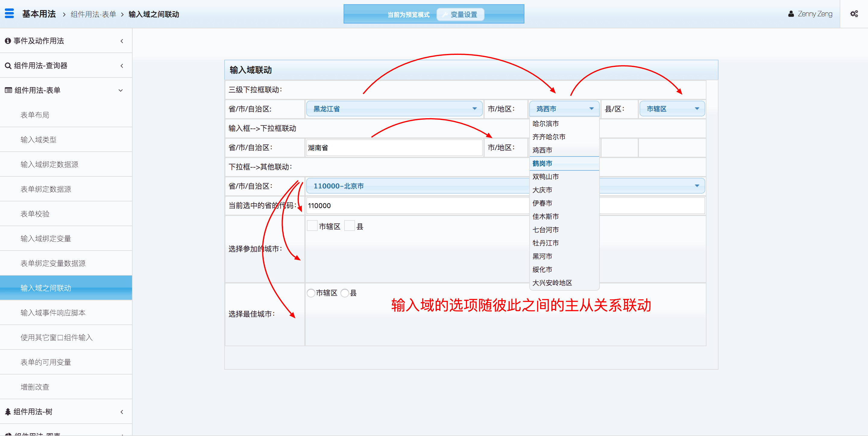Click the tree icon beside 组件用法-树

coord(8,412)
